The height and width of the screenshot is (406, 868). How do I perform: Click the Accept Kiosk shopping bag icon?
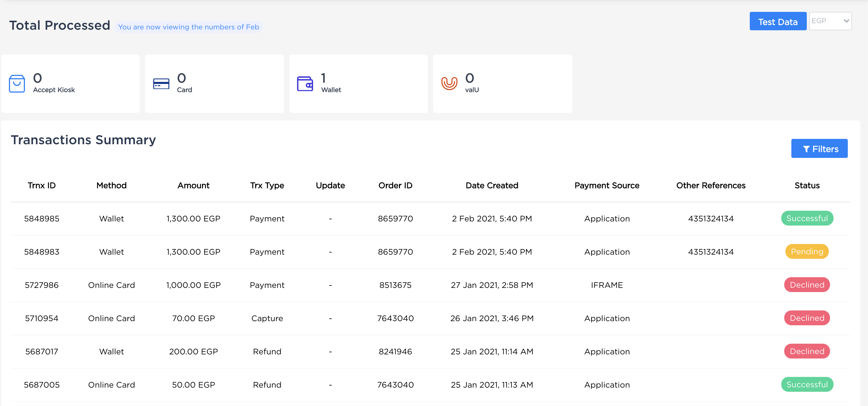pos(17,83)
